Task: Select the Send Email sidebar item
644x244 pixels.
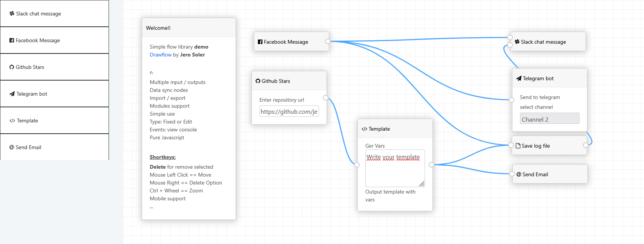Action: pos(54,147)
